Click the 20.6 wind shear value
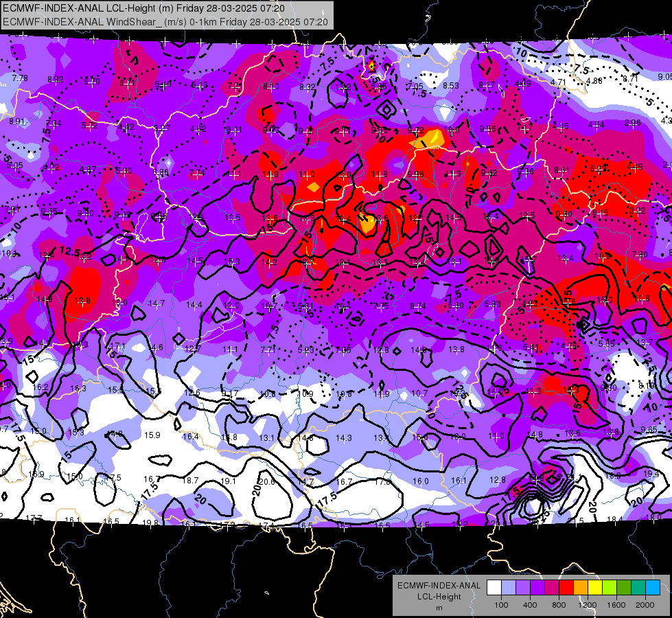 (266, 482)
